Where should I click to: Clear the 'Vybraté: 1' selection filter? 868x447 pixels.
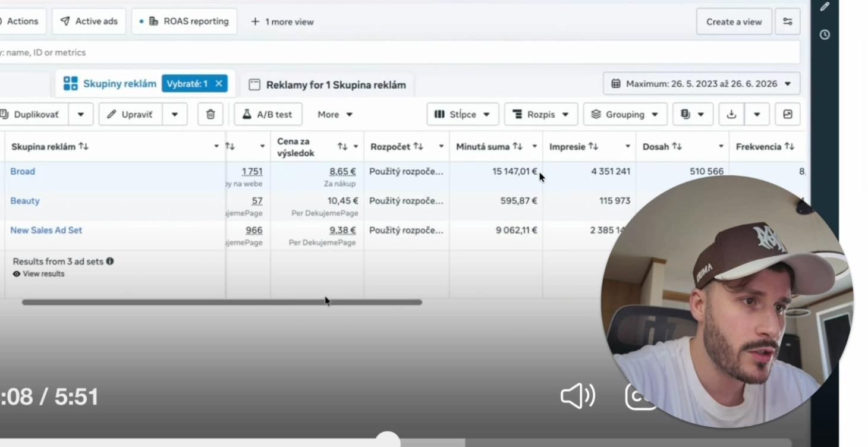(x=218, y=84)
